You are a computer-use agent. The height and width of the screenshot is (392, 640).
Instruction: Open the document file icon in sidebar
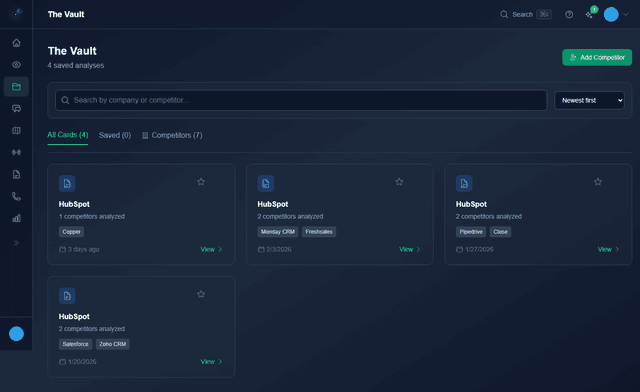[x=16, y=174]
